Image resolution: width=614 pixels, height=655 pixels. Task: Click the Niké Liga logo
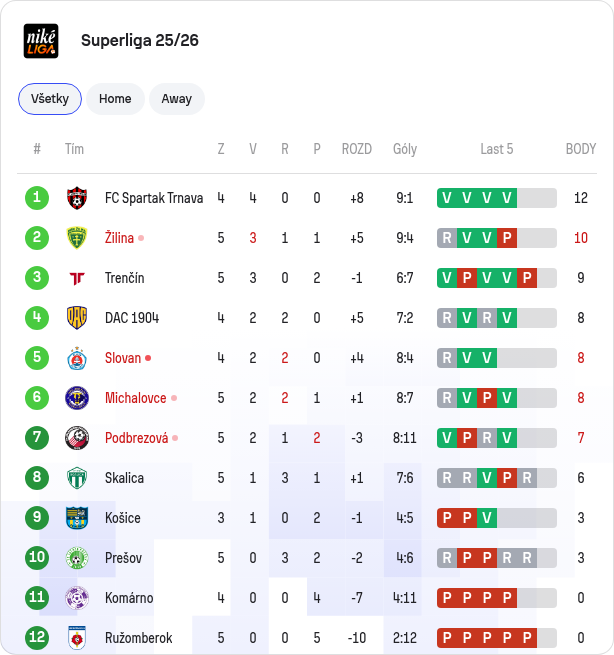(41, 41)
